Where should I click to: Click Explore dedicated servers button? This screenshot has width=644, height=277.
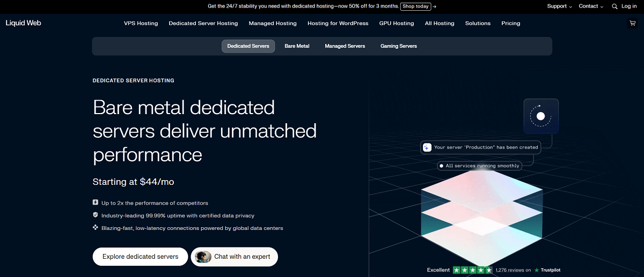pos(140,257)
